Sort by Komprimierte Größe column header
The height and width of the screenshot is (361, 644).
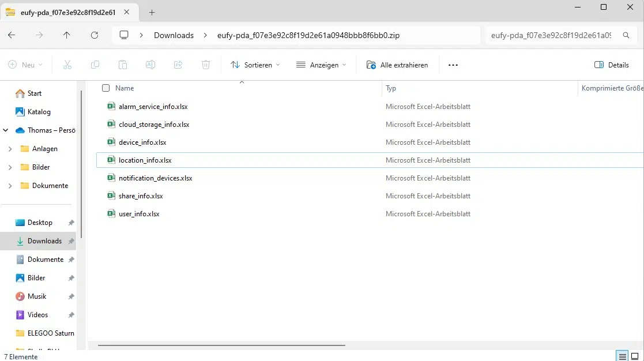coord(612,88)
